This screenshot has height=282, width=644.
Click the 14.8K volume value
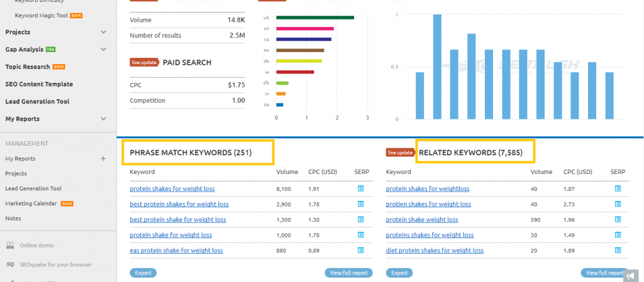click(236, 19)
